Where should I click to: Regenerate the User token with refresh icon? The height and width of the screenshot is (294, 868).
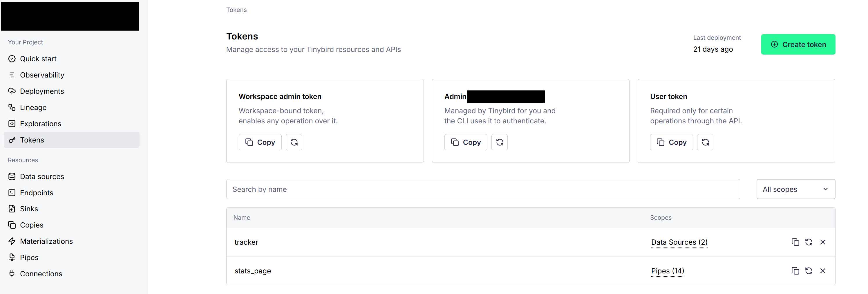(x=705, y=142)
